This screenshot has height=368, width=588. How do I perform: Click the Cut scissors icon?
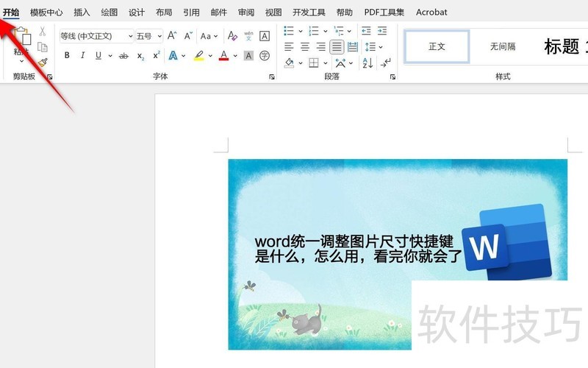point(43,31)
